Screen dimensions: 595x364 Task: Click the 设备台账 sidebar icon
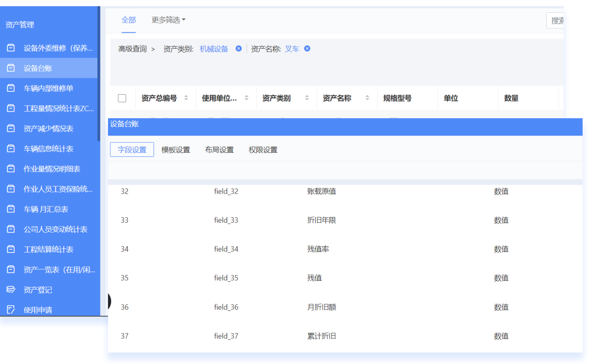(x=11, y=68)
